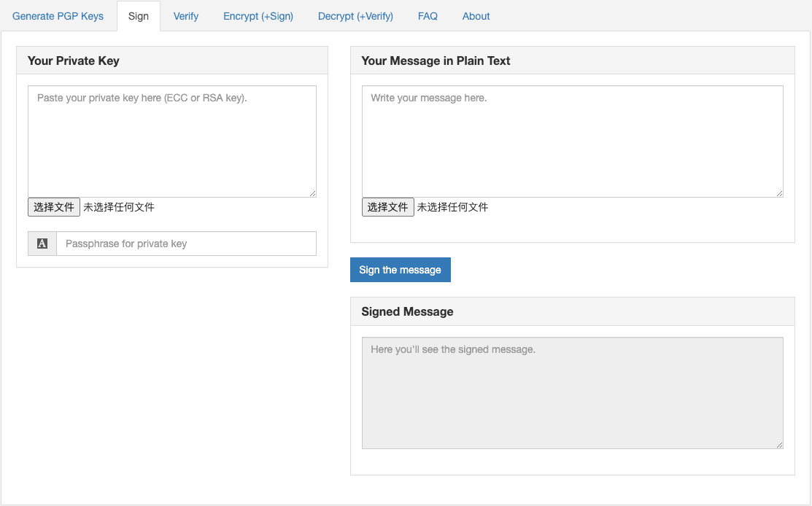Open the FAQ tab

pos(428,16)
